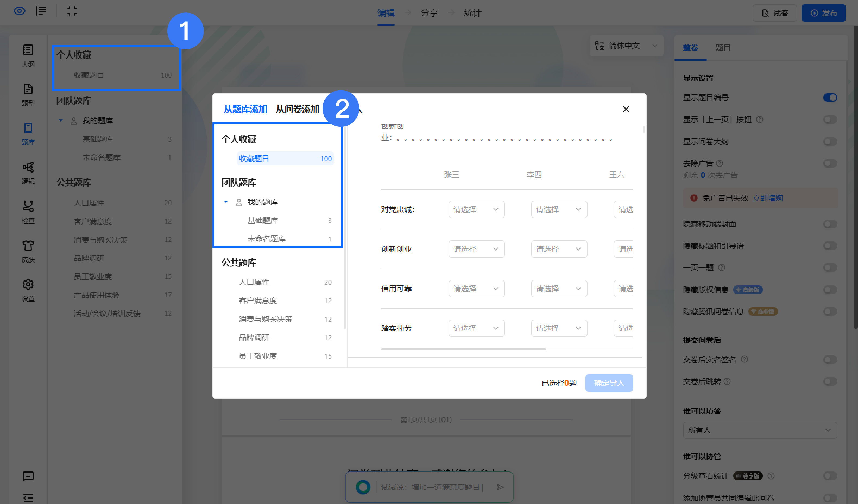Select the 题库 sidebar icon

(x=28, y=134)
